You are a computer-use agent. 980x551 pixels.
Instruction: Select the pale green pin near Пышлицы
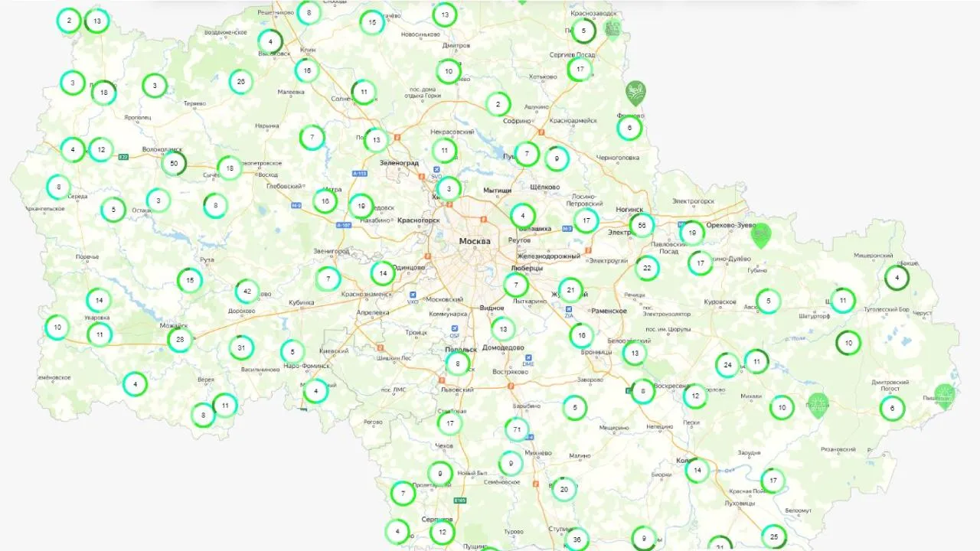(x=945, y=396)
